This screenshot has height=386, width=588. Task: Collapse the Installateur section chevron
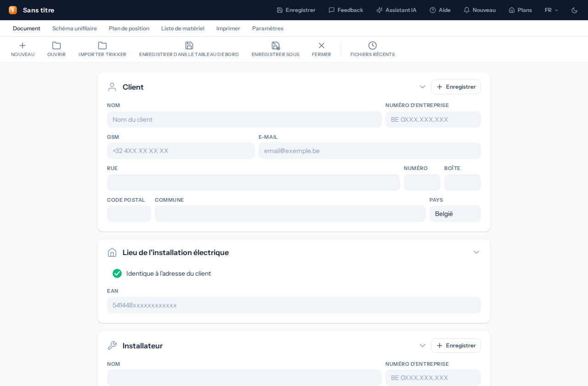click(x=423, y=346)
